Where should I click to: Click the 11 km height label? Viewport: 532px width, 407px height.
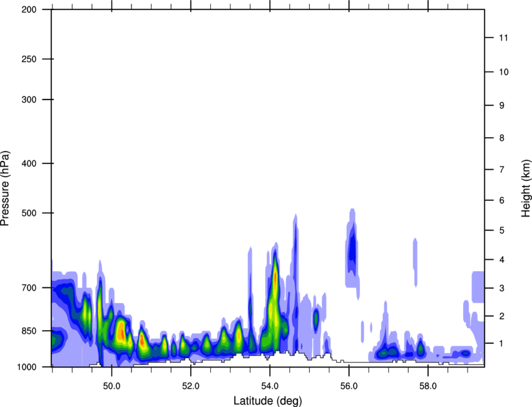point(503,38)
